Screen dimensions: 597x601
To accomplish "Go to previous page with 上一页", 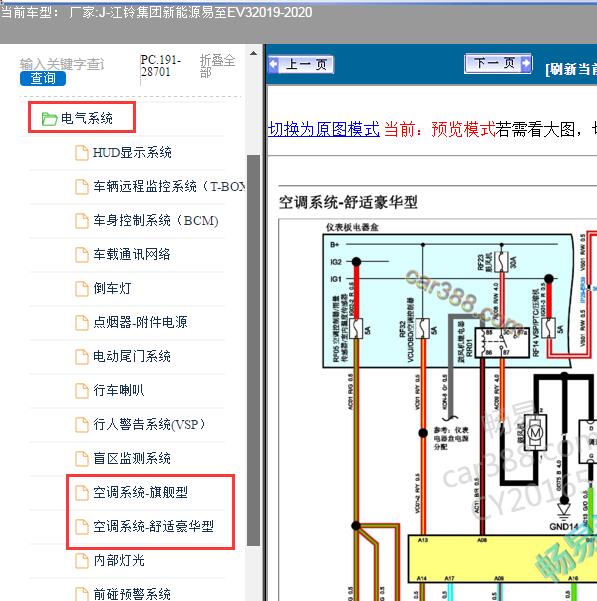I will [301, 64].
